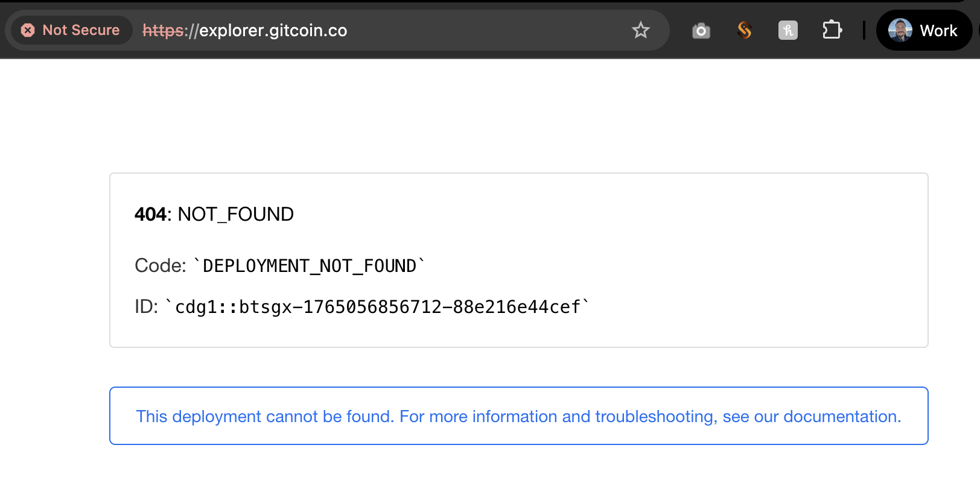Screen dimensions: 980x480
Task: Click the orange S-shaped extension icon
Action: click(x=744, y=30)
